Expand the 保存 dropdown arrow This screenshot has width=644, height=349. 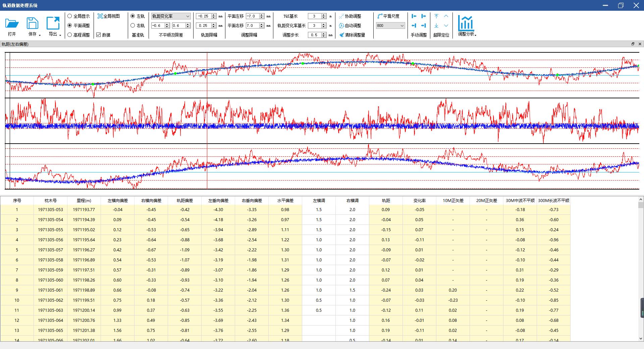click(40, 35)
